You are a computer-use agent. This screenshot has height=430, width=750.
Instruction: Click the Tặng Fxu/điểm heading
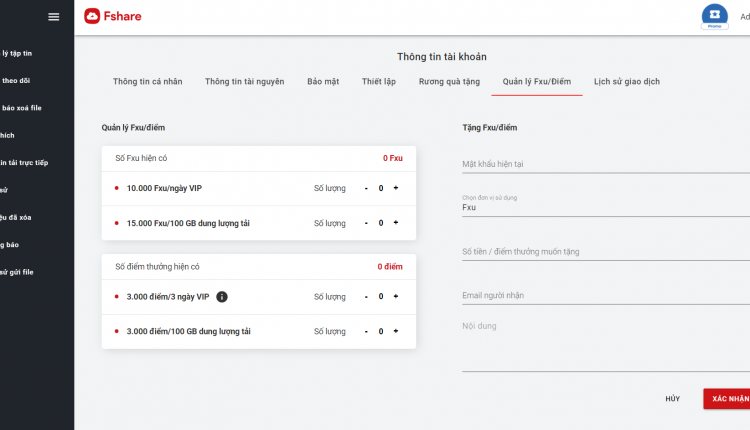(x=489, y=128)
